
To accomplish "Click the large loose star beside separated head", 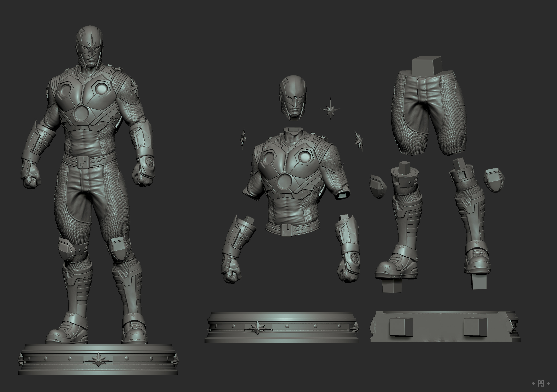I will (330, 109).
